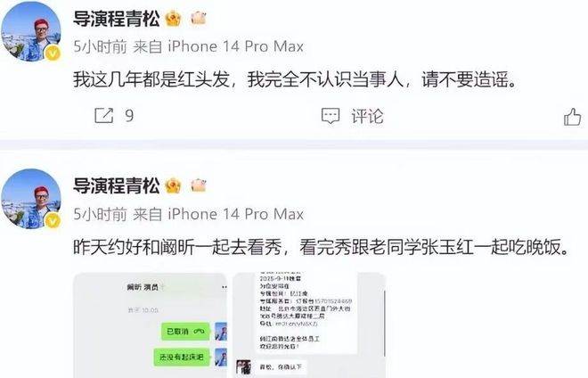Click the gold verified badge on second avatar
The image size is (588, 378).
(x=53, y=221)
